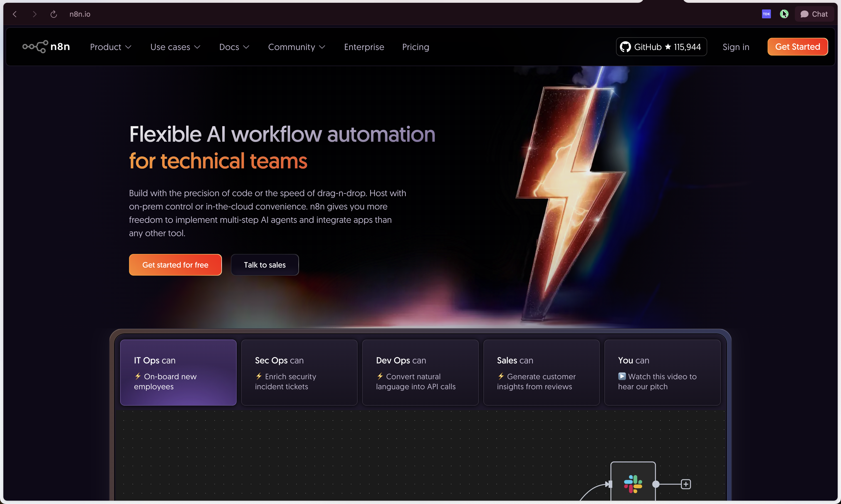This screenshot has height=504, width=841.
Task: Click the green circular extension icon
Action: click(784, 14)
